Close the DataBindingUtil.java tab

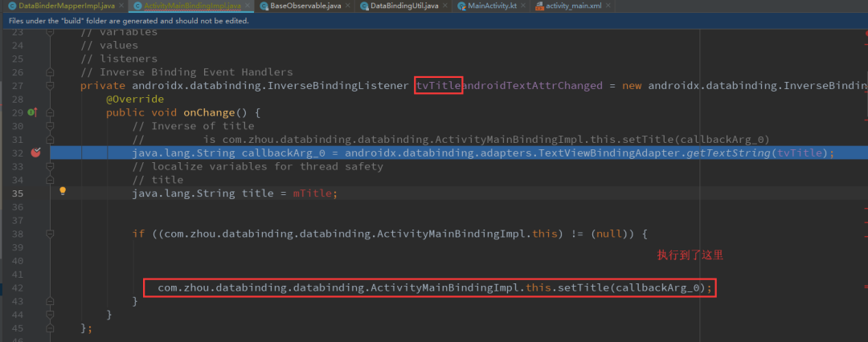pos(444,6)
